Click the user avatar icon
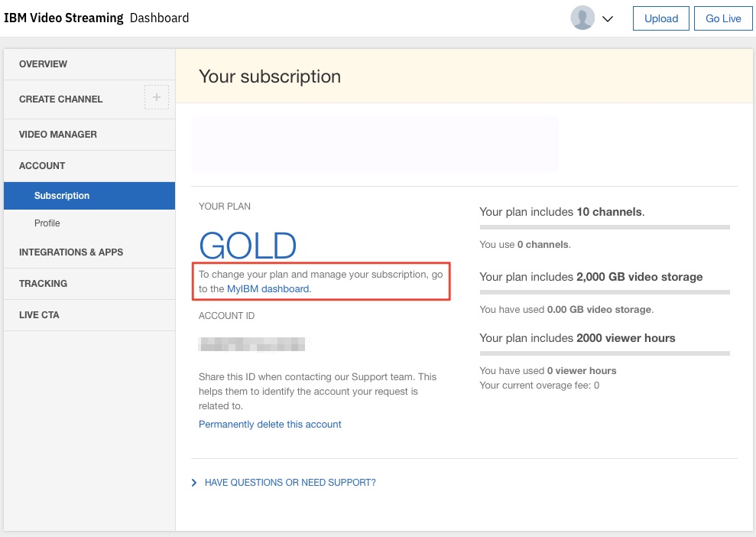 pos(582,18)
